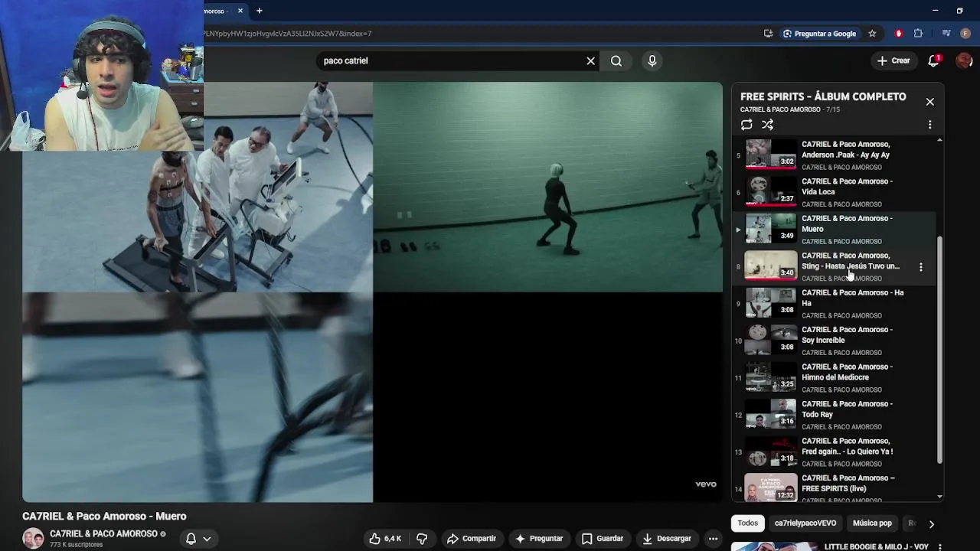Clear the search box text
The width and height of the screenshot is (980, 551).
(590, 60)
